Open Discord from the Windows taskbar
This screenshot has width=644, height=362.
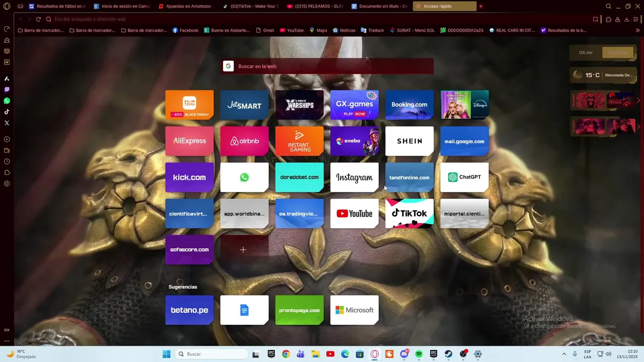404,354
